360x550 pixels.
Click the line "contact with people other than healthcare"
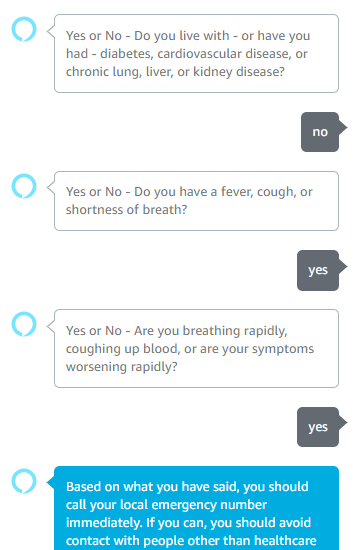click(191, 541)
